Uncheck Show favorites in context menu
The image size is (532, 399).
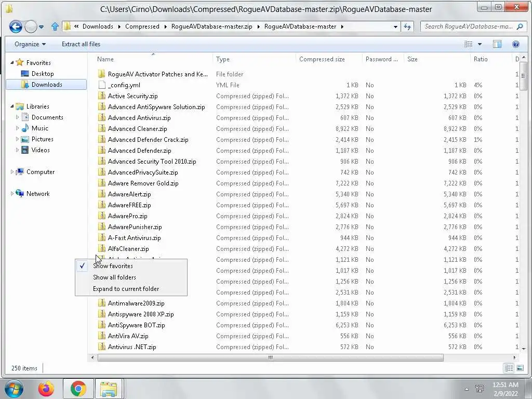pos(131,265)
